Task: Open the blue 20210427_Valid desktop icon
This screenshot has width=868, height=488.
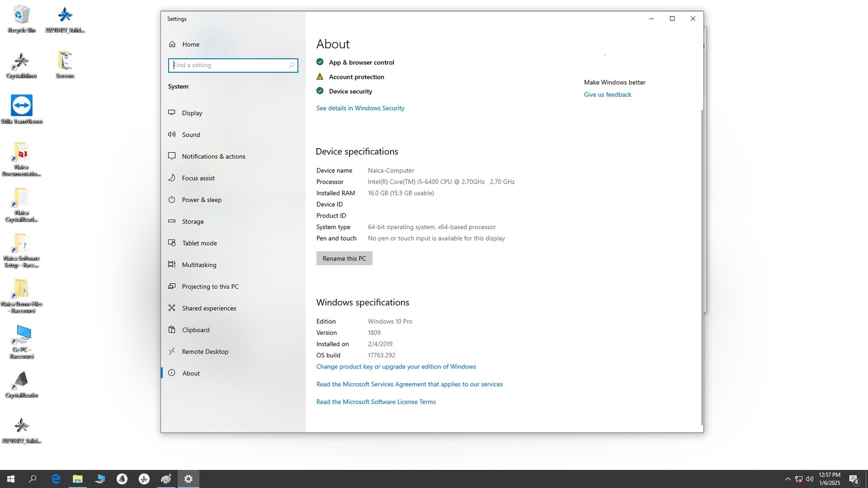Action: [x=65, y=19]
